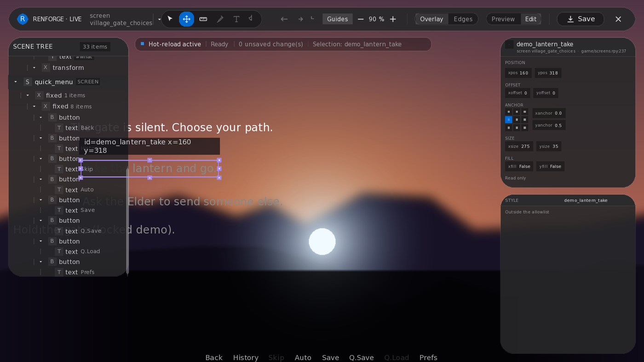Switch to Edges display mode
The width and height of the screenshot is (644, 362).
[463, 19]
